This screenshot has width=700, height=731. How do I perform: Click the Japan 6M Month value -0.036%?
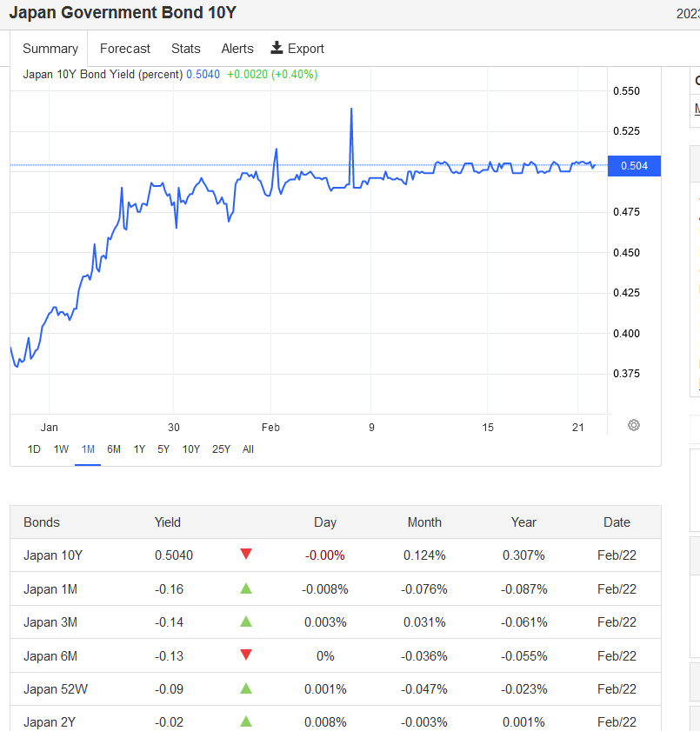point(424,656)
